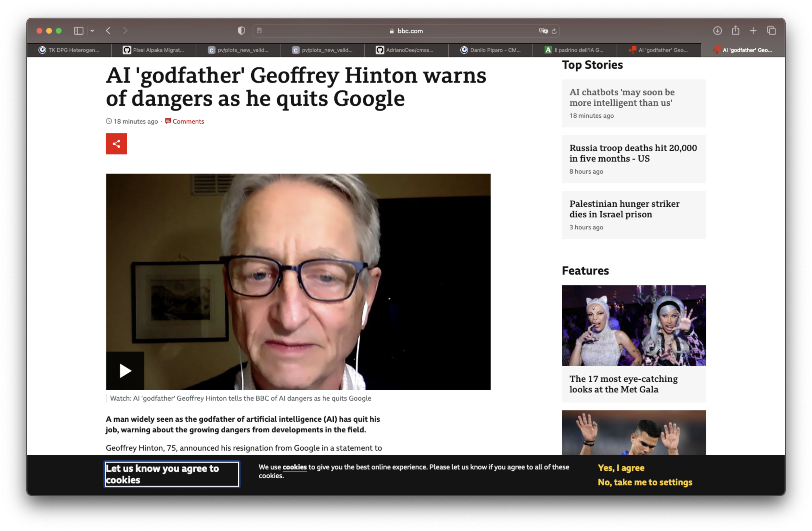Screen dimensions: 812x531
Task: Toggle the Safari sidebar icon
Action: pos(78,31)
